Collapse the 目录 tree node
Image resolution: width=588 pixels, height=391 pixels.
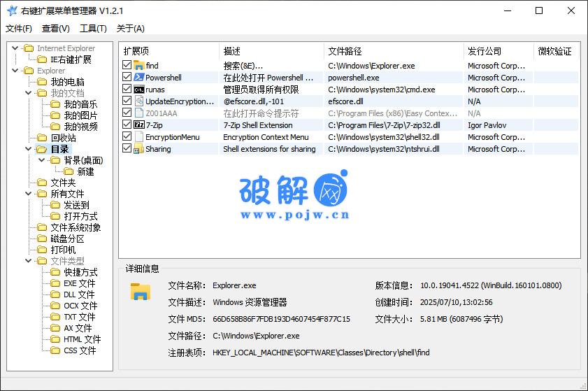tap(29, 149)
